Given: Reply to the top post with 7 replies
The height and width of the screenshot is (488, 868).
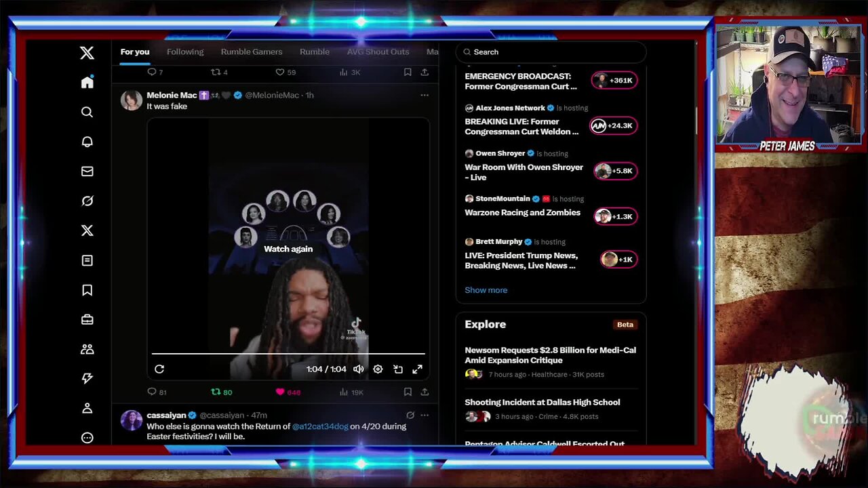Looking at the screenshot, I should click(155, 72).
